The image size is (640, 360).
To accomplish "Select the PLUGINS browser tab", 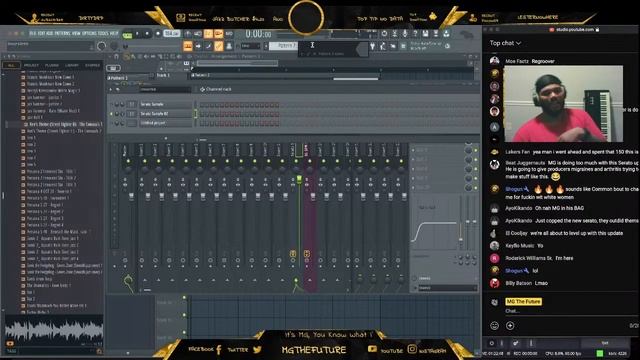I will pos(52,65).
